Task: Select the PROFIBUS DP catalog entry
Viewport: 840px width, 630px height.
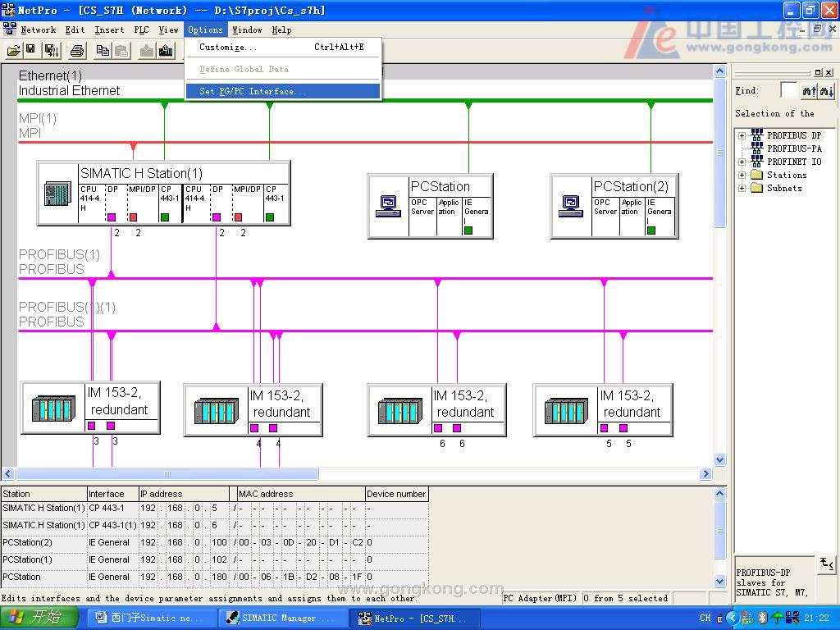Action: pyautogui.click(x=794, y=135)
